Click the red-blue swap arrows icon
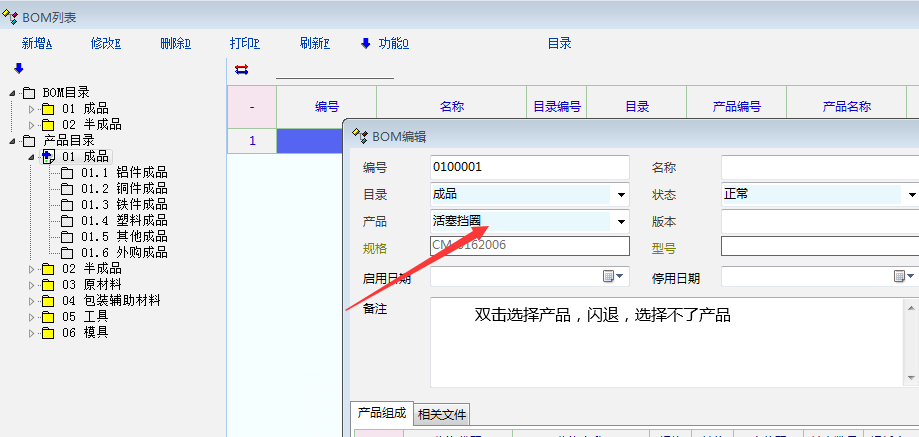 pos(241,69)
